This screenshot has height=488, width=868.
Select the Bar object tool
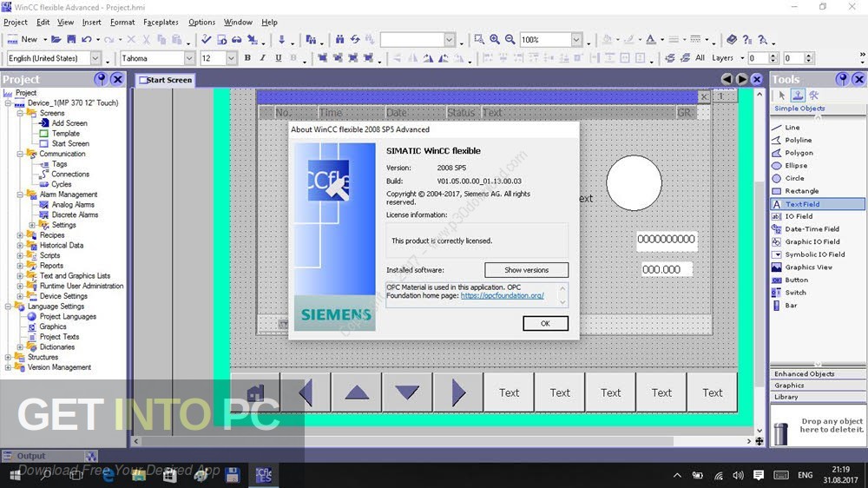click(x=791, y=306)
